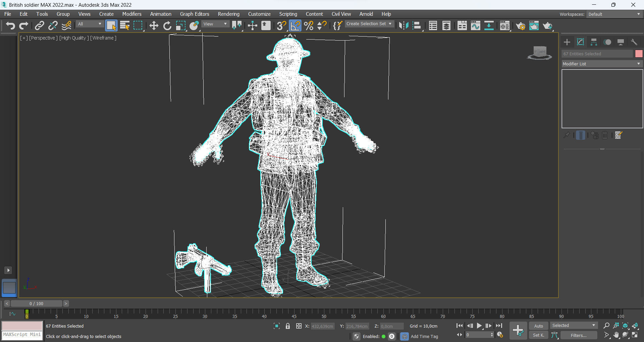Toggle Percent Snap
The width and height of the screenshot is (644, 342).
click(309, 26)
